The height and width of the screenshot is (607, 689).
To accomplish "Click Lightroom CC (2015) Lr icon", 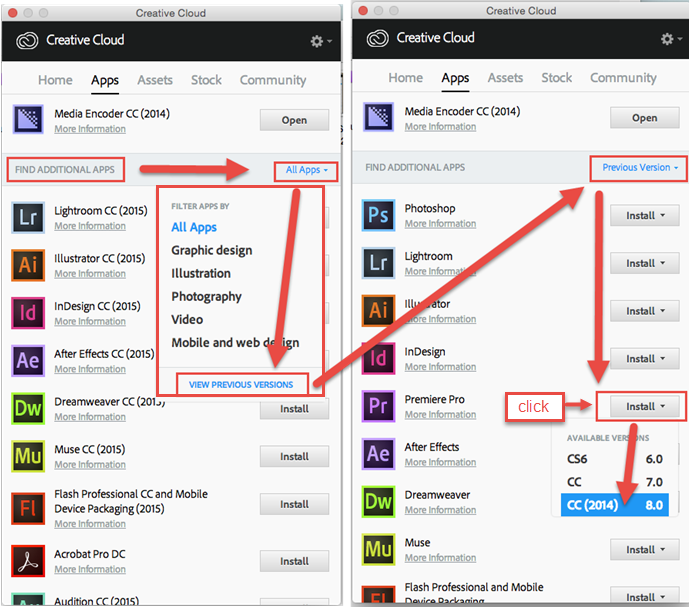I will [x=28, y=218].
